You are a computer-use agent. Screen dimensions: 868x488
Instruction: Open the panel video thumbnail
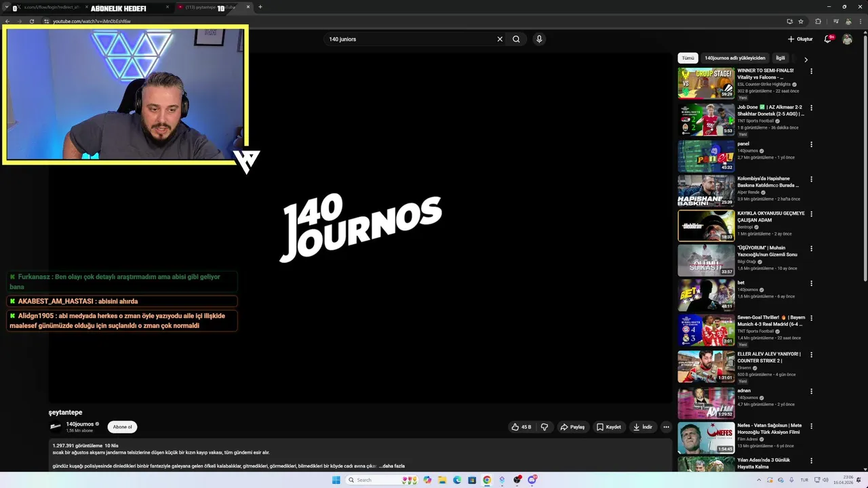tap(706, 156)
